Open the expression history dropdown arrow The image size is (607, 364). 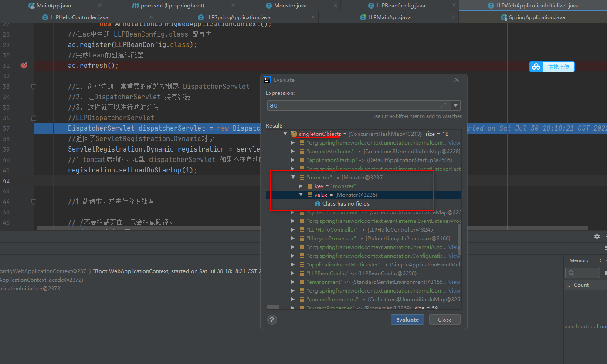pyautogui.click(x=455, y=105)
